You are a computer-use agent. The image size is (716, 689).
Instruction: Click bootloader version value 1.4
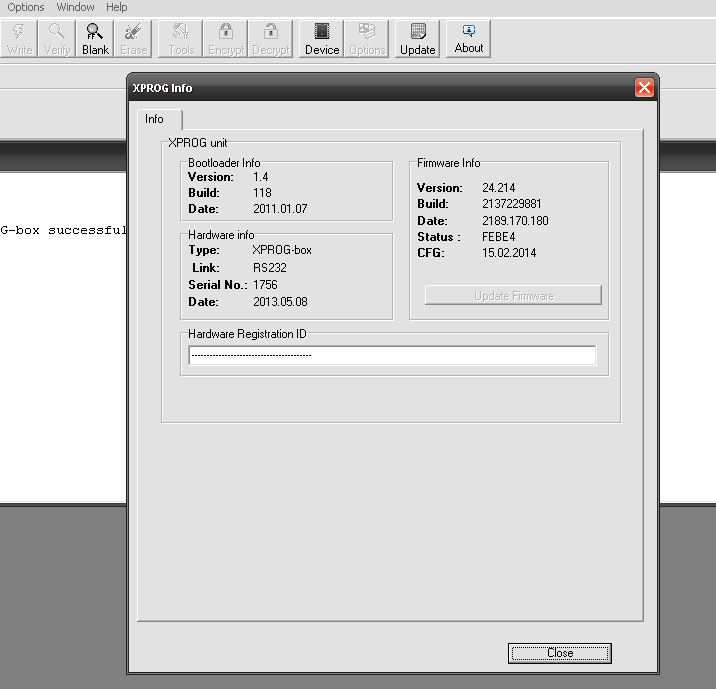(x=261, y=177)
